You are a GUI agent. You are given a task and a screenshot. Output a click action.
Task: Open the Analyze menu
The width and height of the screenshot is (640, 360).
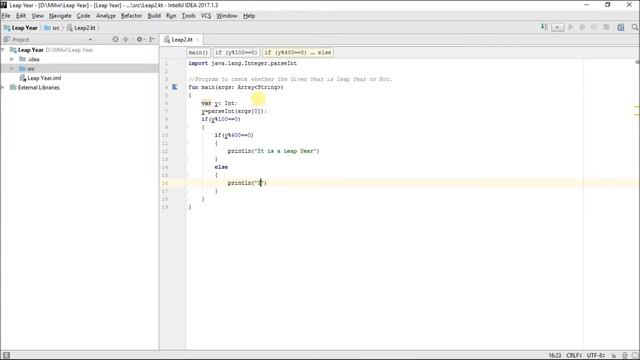(x=106, y=16)
